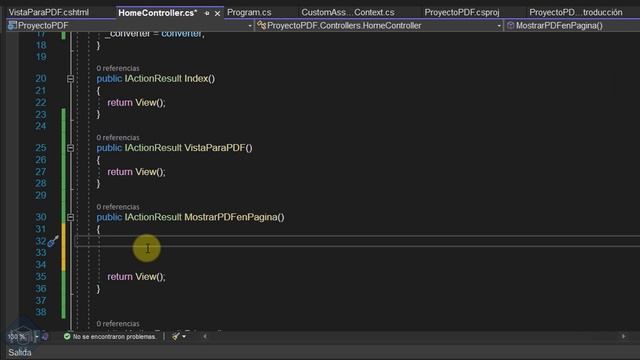The image size is (640, 360).
Task: Click the purple icon beside the zoom dropdown
Action: tap(45, 336)
